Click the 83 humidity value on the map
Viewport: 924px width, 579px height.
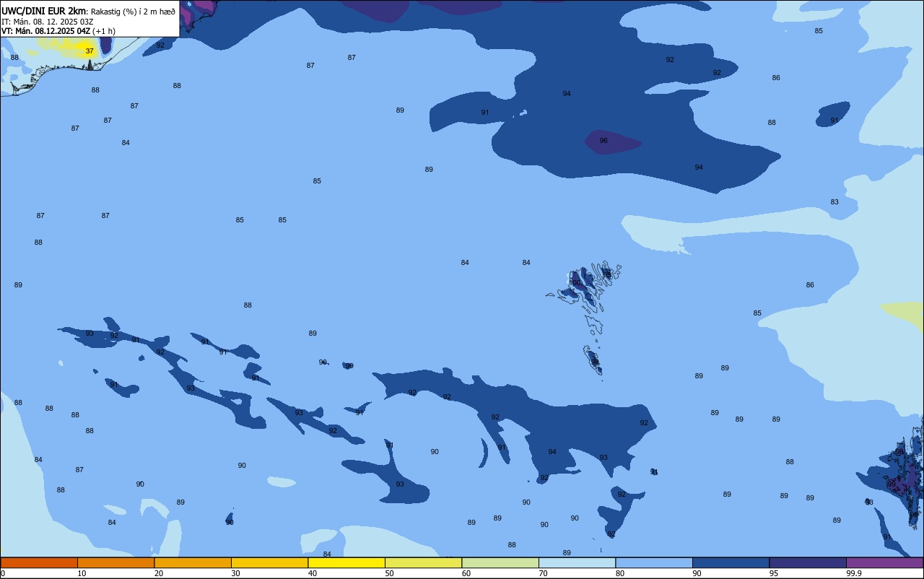coord(834,202)
